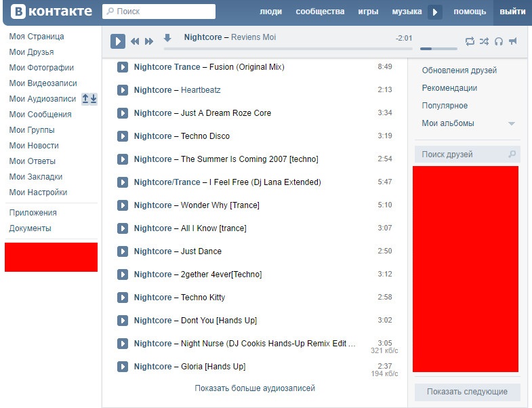Open Мои Закладки
532x408 pixels.
pyautogui.click(x=36, y=177)
